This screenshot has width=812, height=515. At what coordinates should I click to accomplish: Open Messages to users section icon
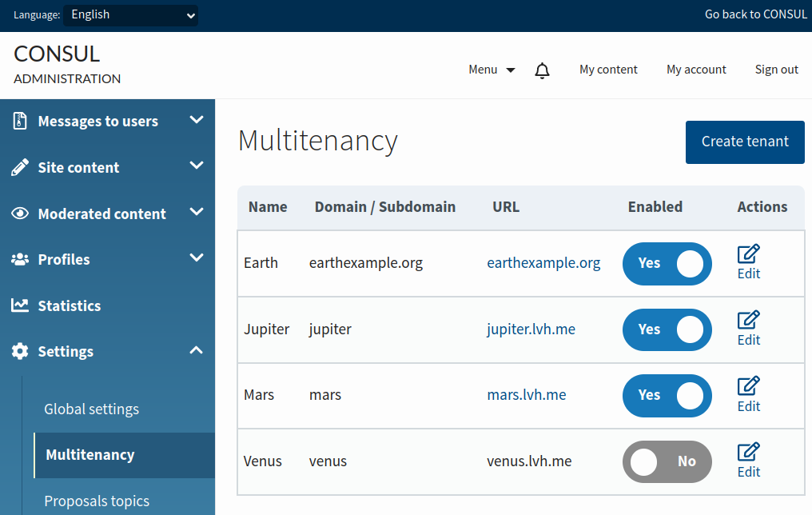[18, 120]
